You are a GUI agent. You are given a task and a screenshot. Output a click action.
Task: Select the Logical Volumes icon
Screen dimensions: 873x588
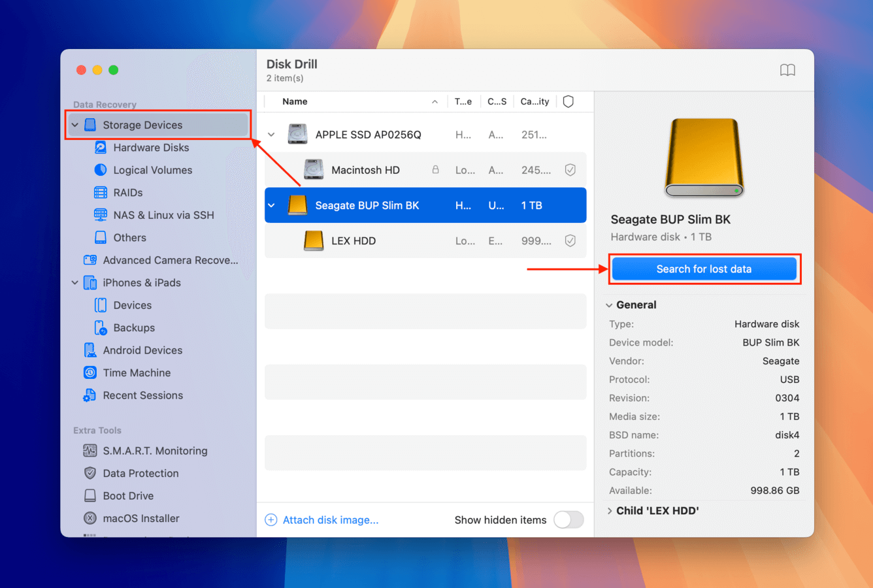pos(101,170)
